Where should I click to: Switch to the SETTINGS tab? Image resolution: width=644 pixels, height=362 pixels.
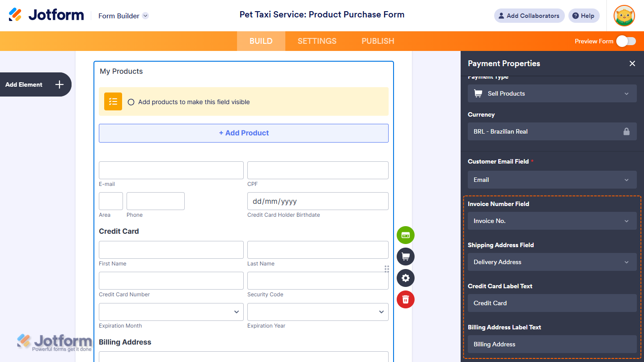coord(317,41)
